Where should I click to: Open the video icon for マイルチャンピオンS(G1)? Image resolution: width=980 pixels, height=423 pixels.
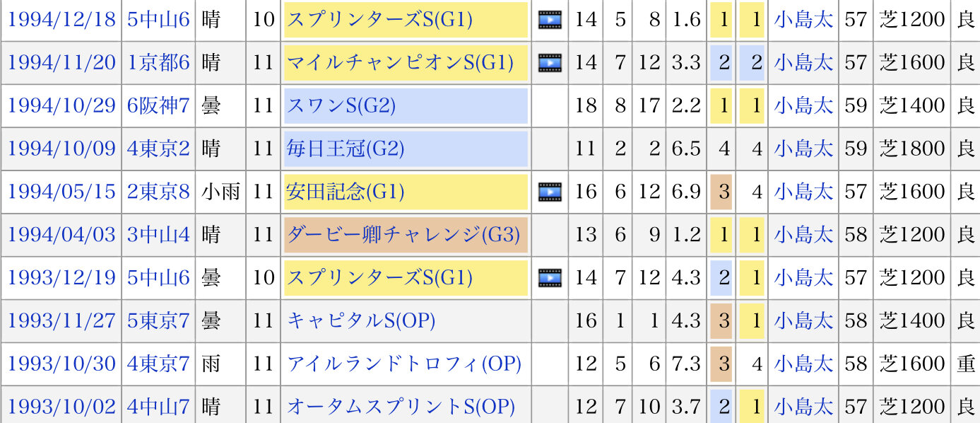[x=550, y=63]
